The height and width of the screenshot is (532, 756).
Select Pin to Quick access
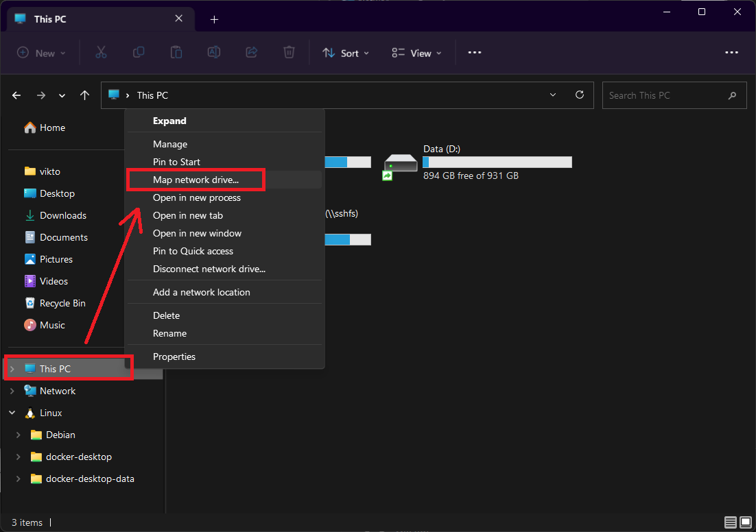click(x=225, y=251)
